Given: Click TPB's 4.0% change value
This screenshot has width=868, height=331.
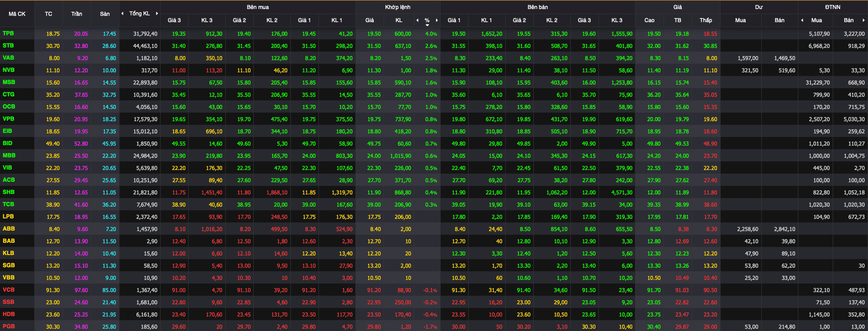Looking at the screenshot, I should point(431,34).
